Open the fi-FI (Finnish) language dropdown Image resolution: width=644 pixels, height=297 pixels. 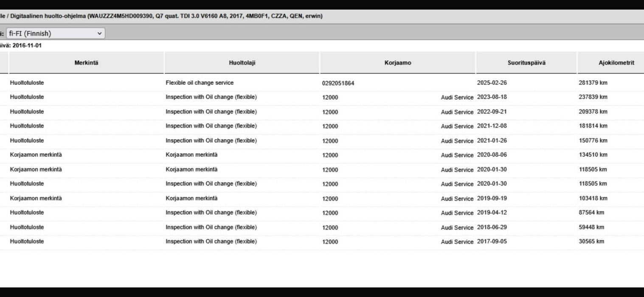[x=56, y=34]
